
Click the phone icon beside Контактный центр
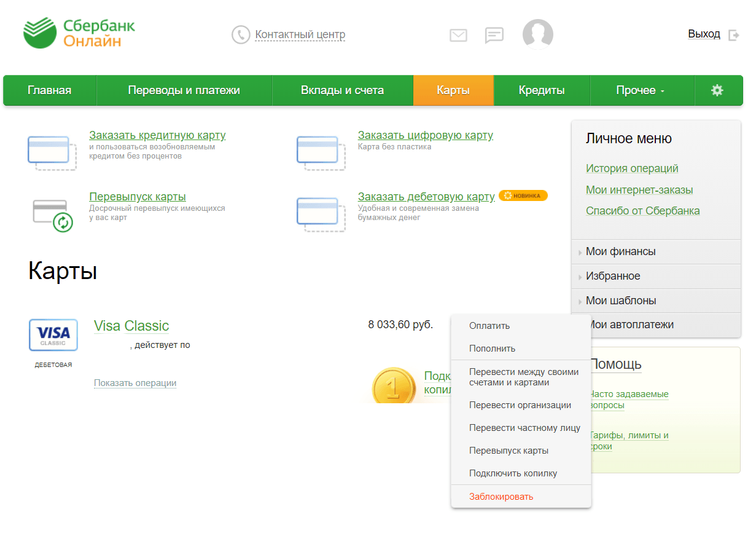tap(241, 34)
